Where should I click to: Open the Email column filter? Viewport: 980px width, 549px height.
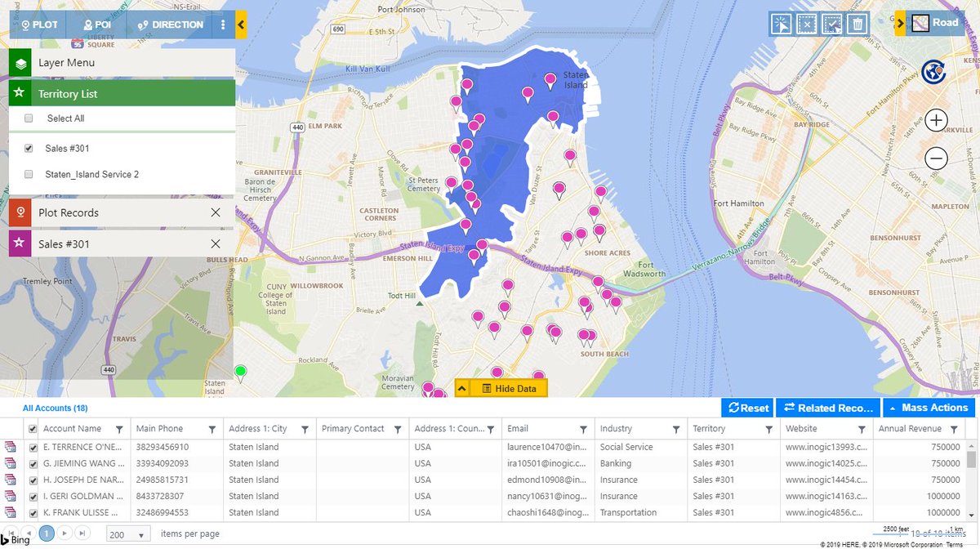583,429
